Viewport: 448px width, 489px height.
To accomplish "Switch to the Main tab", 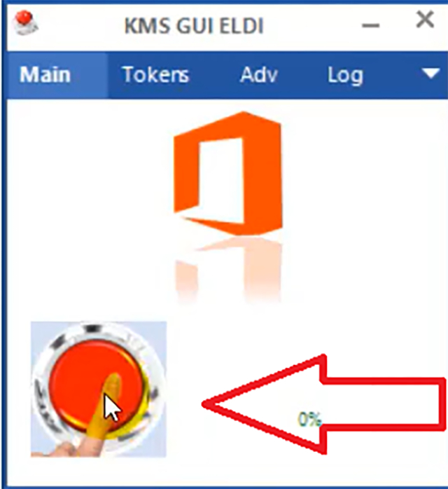I will [x=45, y=75].
